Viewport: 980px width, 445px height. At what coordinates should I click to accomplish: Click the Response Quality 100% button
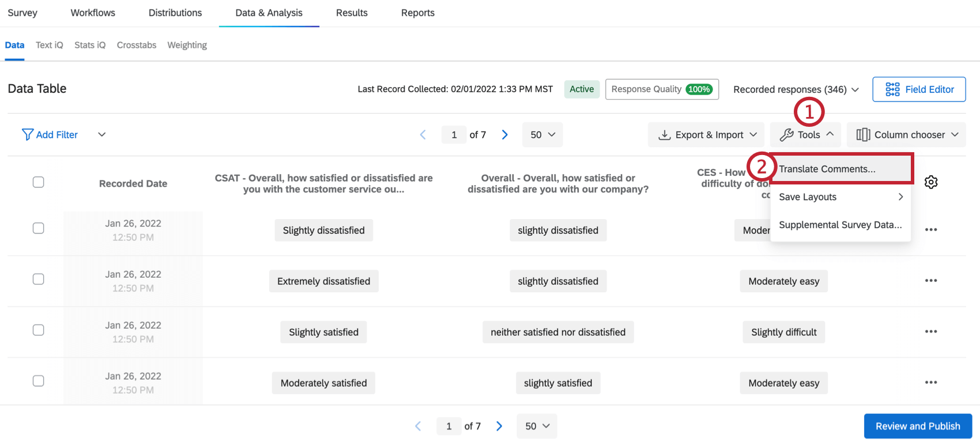[x=662, y=89]
